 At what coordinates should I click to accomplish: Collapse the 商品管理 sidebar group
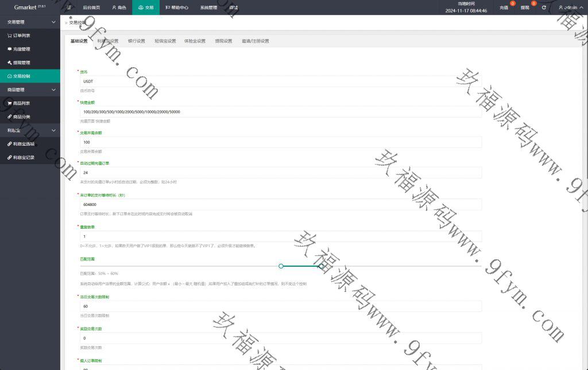[53, 90]
